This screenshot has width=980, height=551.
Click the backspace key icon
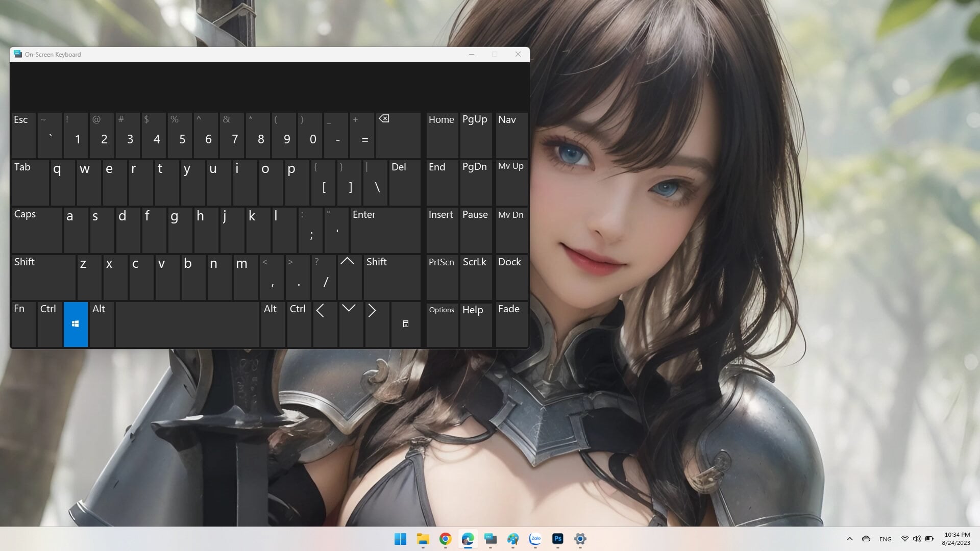pos(384,119)
